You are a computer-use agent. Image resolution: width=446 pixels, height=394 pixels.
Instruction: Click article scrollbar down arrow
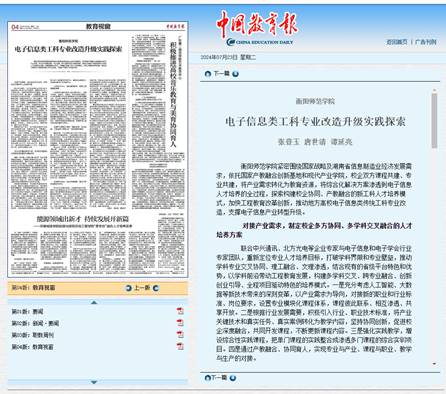434,364
